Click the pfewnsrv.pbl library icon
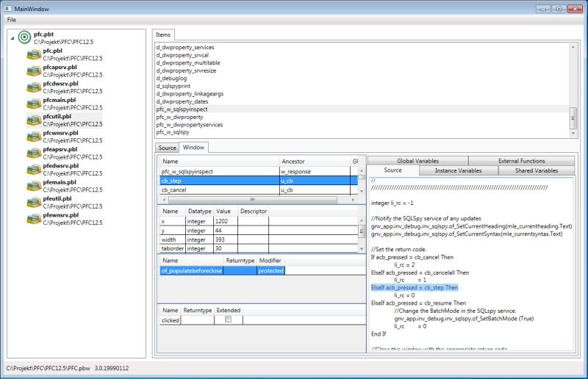The height and width of the screenshot is (379, 588). tap(34, 219)
